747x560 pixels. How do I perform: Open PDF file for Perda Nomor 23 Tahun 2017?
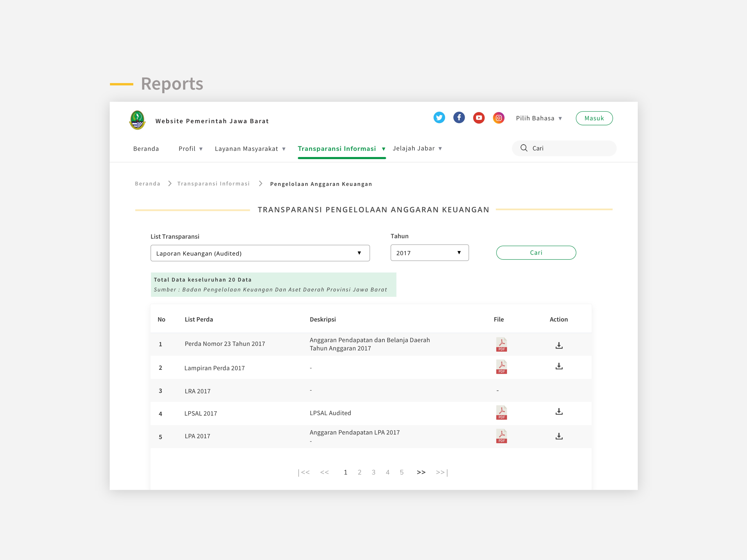[x=501, y=344]
